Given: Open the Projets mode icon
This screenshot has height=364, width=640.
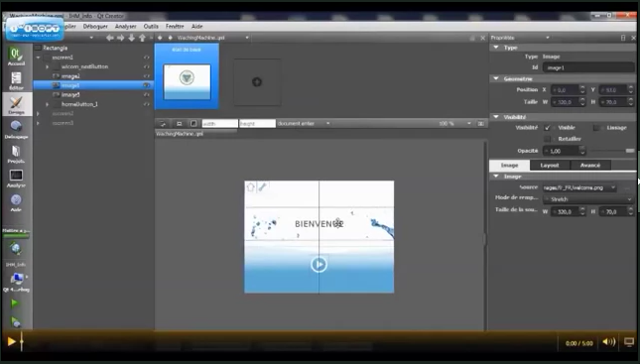Looking at the screenshot, I should [x=16, y=154].
